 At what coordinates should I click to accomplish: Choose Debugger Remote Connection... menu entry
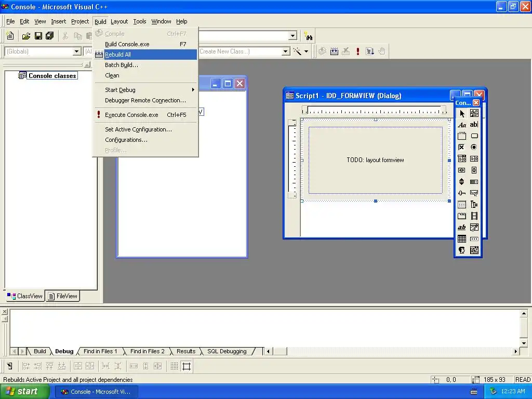[145, 100]
